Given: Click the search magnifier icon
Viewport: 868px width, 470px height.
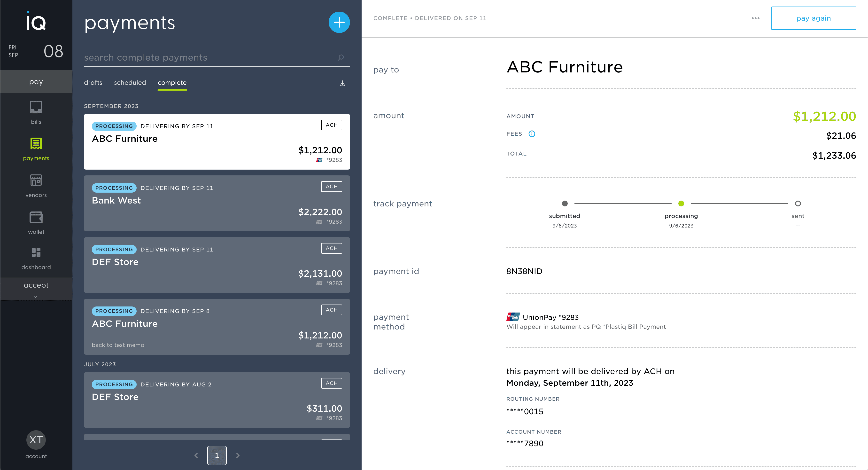Looking at the screenshot, I should (x=341, y=58).
